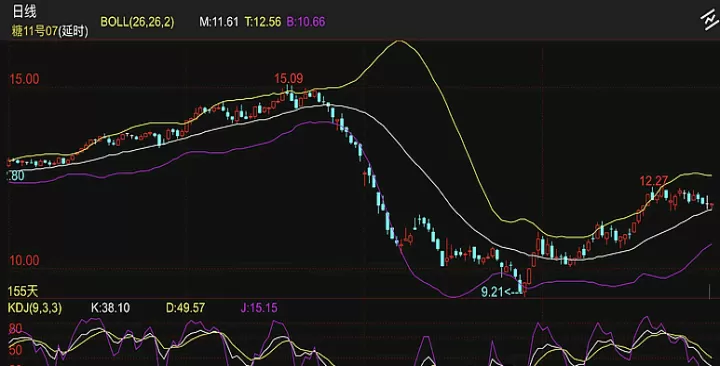Click the J:15.15 value
Screen dimensions: 720x366
[x=259, y=308]
